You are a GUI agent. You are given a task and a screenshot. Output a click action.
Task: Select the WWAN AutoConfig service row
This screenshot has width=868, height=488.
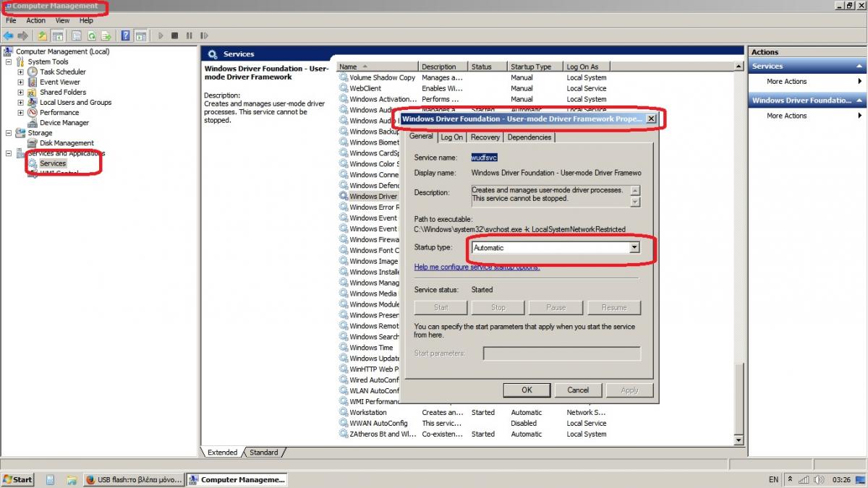pos(473,423)
